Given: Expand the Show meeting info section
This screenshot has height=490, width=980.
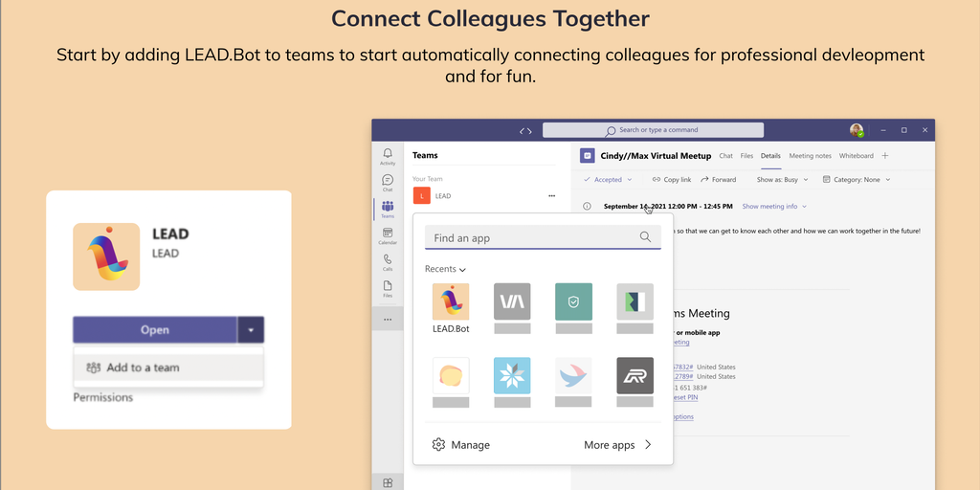Looking at the screenshot, I should tap(775, 207).
